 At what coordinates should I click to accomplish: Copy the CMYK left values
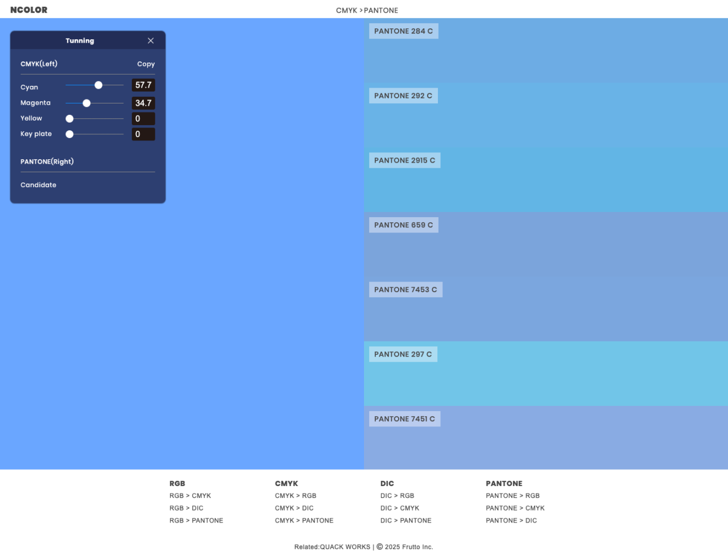tap(146, 64)
